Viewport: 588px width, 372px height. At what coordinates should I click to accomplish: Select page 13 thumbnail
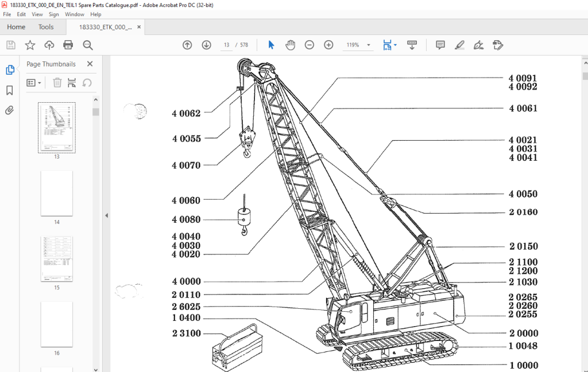pos(57,127)
